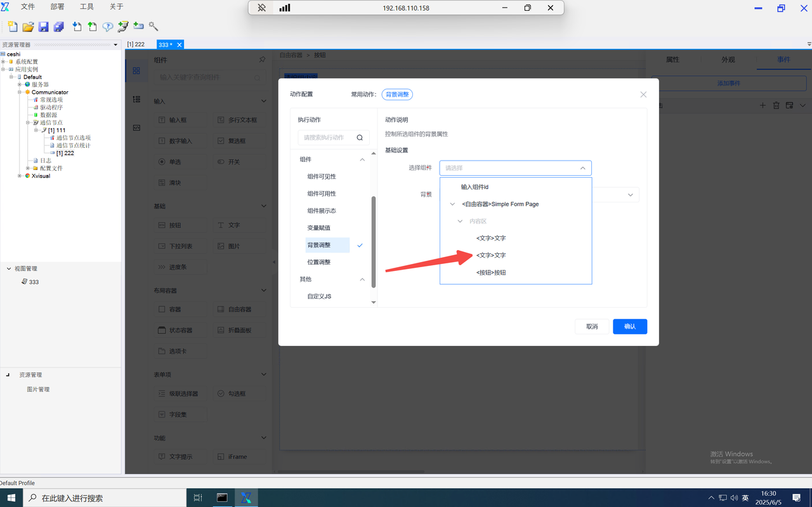Image resolution: width=812 pixels, height=507 pixels.
Task: Click the 取消 button
Action: point(592,326)
